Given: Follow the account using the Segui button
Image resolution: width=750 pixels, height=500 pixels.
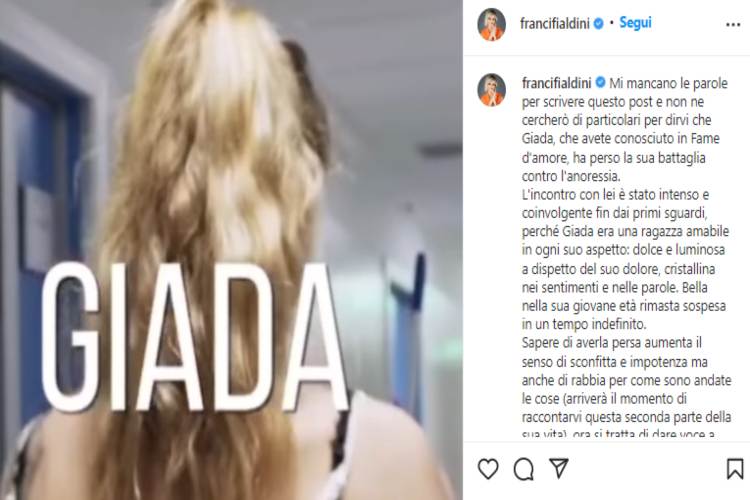Looking at the screenshot, I should pos(635,22).
